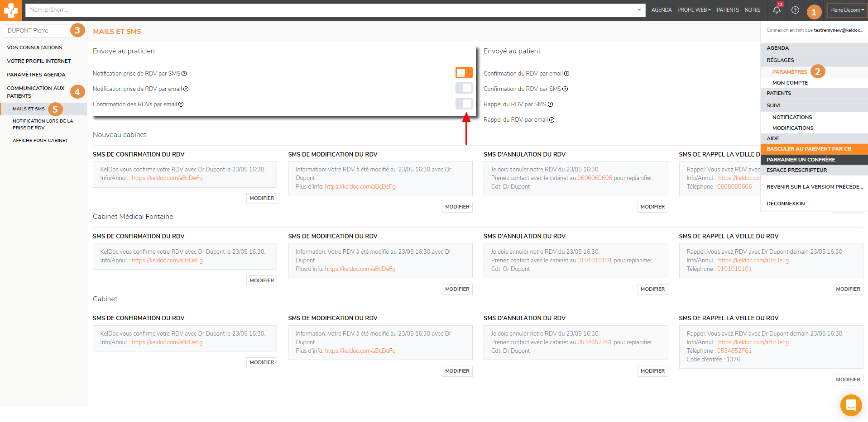Toggle Confirmation des RDVs par email switch
Image resolution: width=868 pixels, height=422 pixels.
464,104
